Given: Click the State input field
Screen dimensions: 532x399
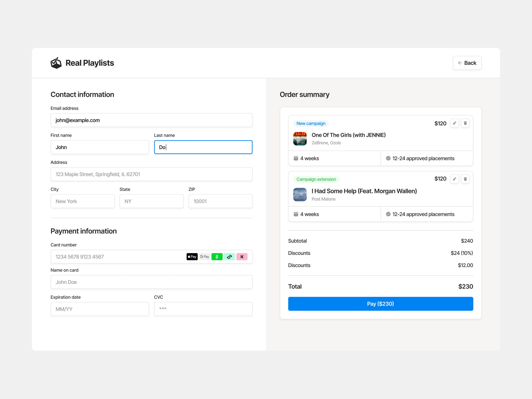Looking at the screenshot, I should pyautogui.click(x=151, y=201).
